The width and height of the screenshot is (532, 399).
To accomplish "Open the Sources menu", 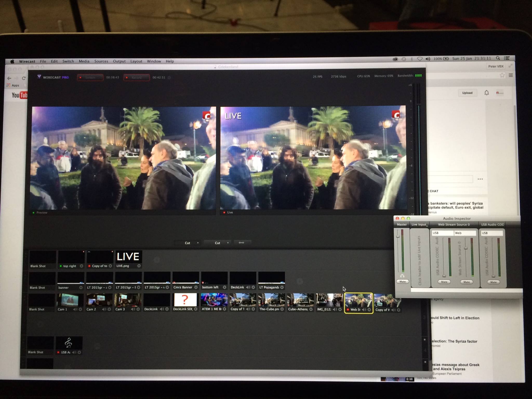I will click(101, 61).
